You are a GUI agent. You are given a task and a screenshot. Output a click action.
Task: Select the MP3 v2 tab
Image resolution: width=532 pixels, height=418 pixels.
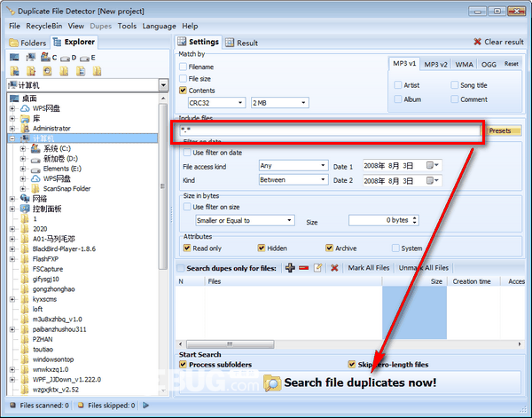click(x=435, y=64)
